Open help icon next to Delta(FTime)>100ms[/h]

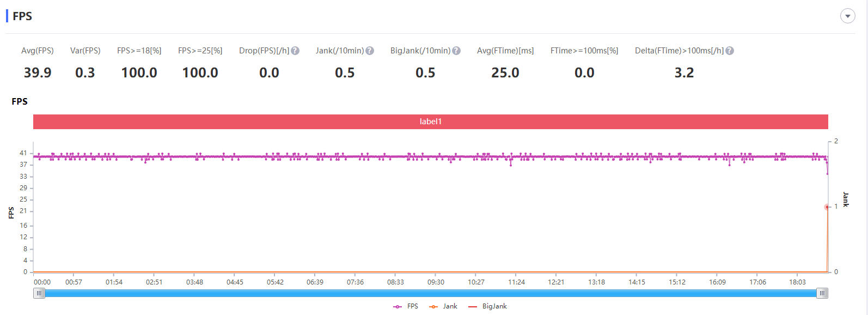pos(730,51)
